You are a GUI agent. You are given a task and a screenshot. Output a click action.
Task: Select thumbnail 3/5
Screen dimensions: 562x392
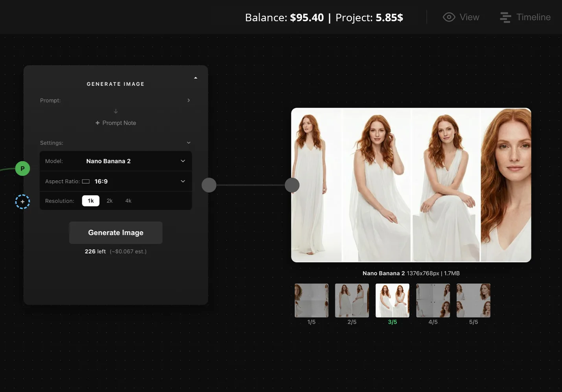392,300
